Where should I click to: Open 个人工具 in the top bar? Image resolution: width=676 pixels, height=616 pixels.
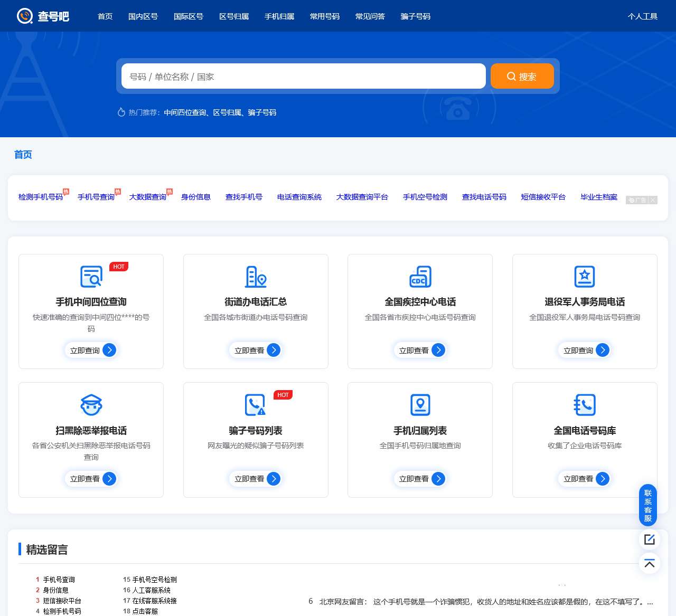pyautogui.click(x=643, y=16)
